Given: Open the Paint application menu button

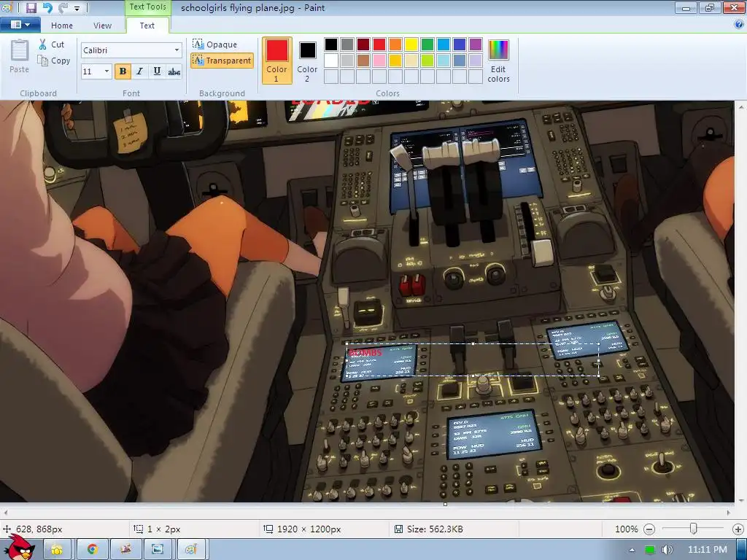Looking at the screenshot, I should [20, 25].
